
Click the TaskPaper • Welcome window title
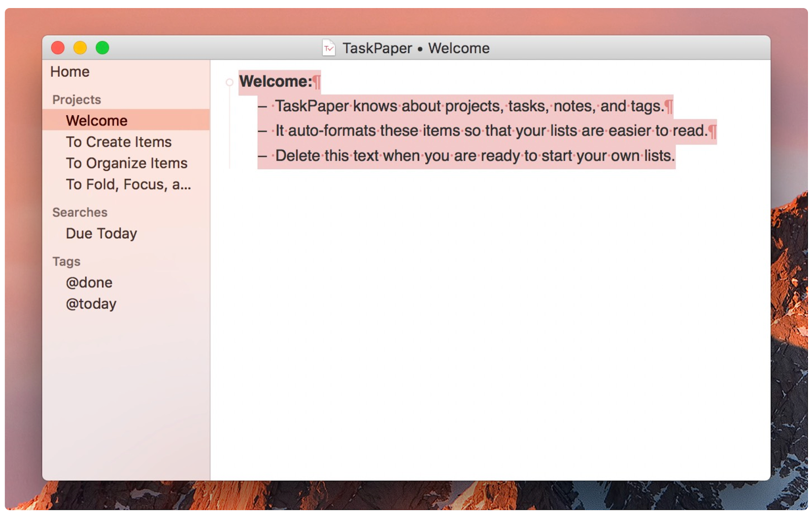coord(416,48)
